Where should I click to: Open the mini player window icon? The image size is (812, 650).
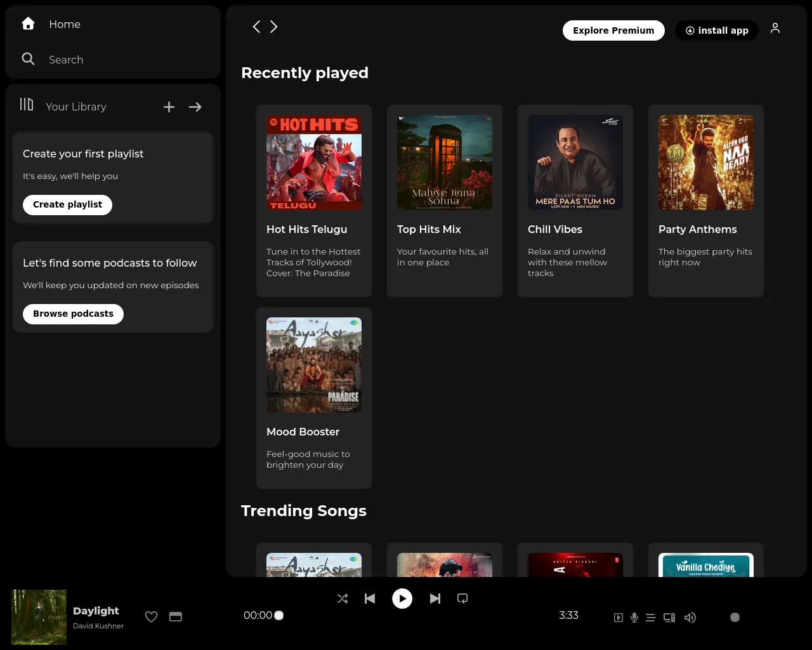pyautogui.click(x=176, y=616)
